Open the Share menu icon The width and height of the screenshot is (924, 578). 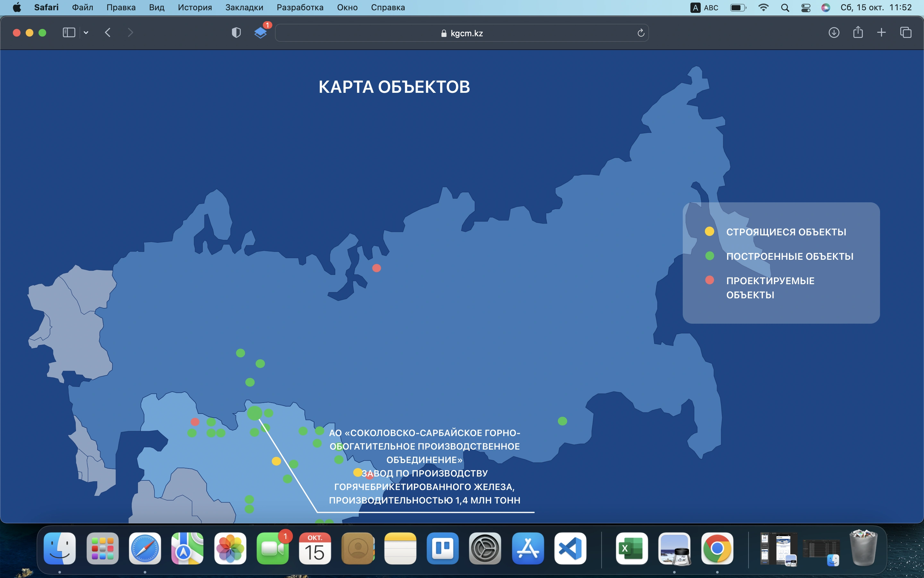pyautogui.click(x=858, y=32)
